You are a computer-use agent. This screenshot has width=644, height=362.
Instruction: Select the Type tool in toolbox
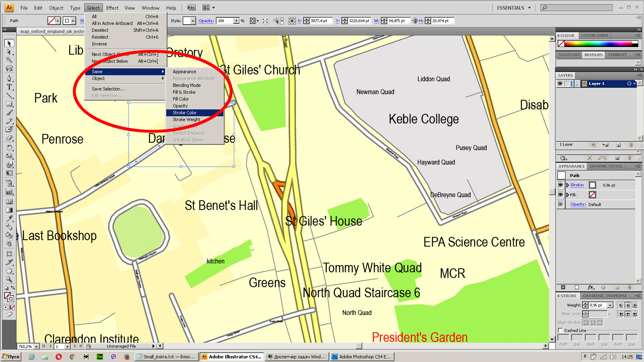pyautogui.click(x=9, y=87)
